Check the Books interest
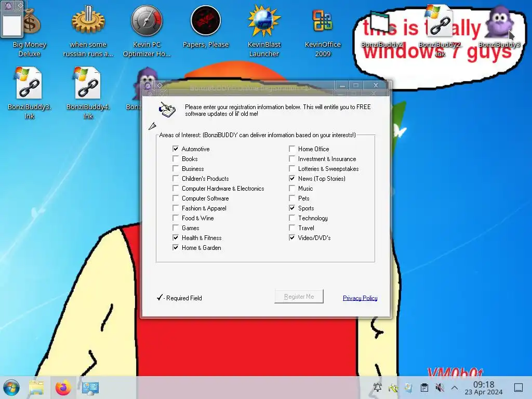 pos(176,158)
